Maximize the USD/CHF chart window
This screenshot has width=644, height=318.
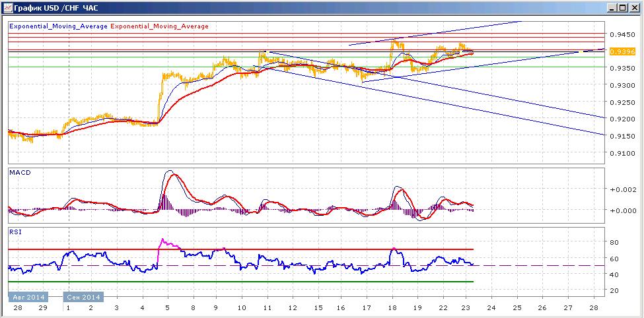pos(623,8)
